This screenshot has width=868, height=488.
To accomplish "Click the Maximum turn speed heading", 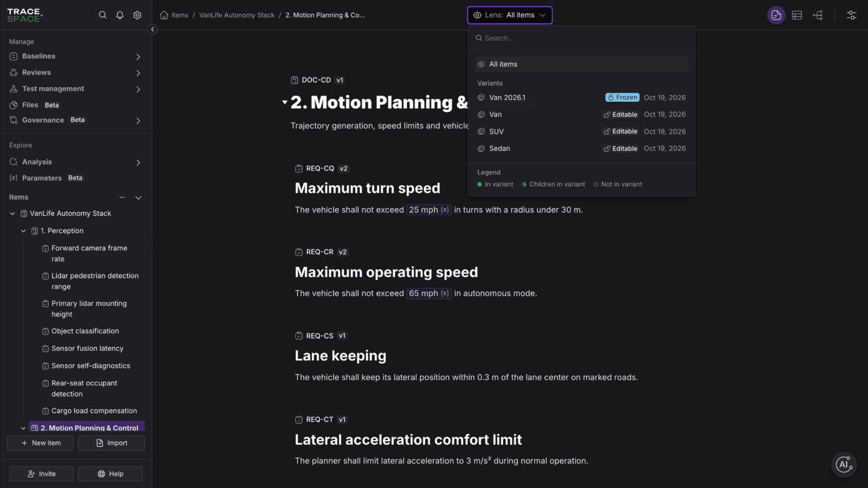I will [x=367, y=188].
